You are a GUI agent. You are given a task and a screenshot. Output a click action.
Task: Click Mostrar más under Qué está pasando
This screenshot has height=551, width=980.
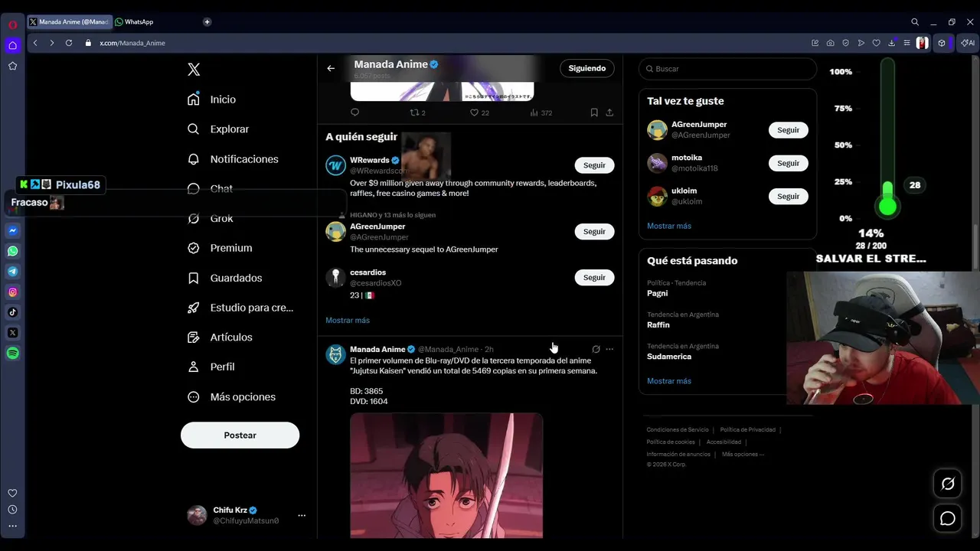[669, 381]
